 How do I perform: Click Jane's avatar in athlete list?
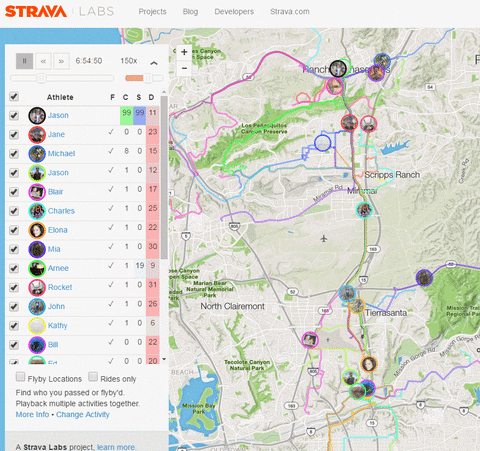coord(37,135)
